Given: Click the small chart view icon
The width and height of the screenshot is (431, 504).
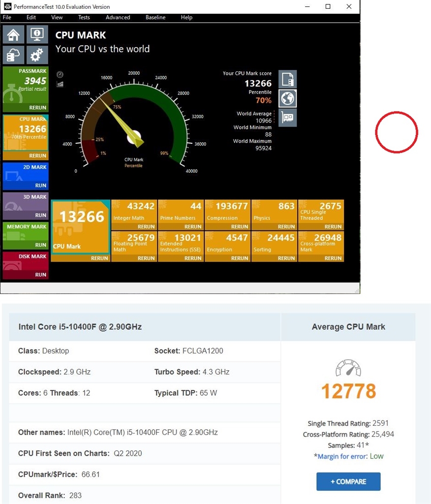Looking at the screenshot, I should click(x=60, y=84).
